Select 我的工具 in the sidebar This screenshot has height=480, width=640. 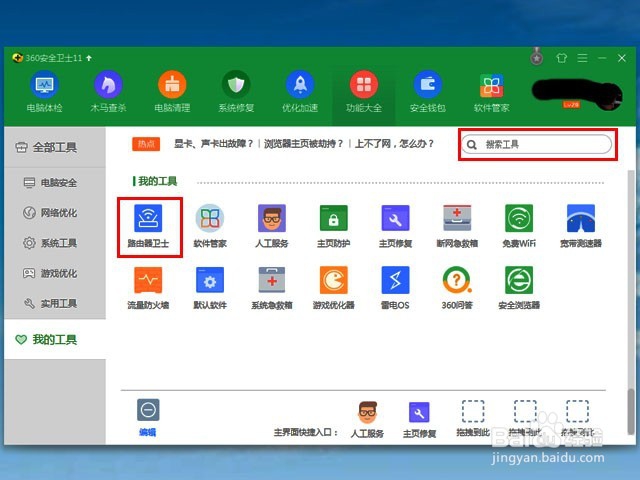(55, 339)
